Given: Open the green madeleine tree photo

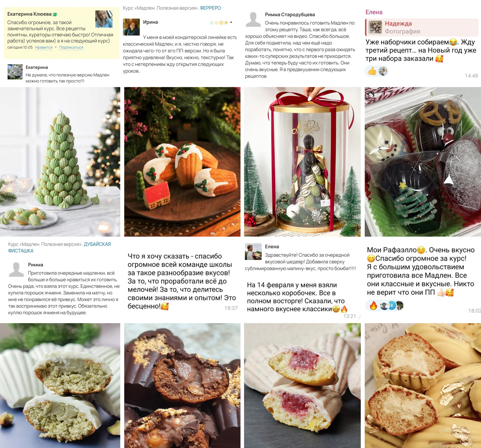Looking at the screenshot, I should point(60,162).
